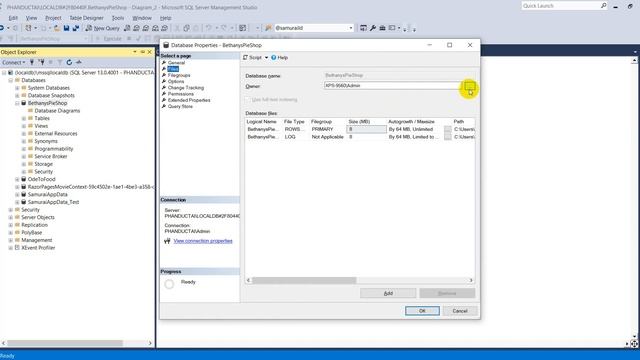Select the SamuraiAppData_Test database
Viewport: 640px width, 360px height.
[53, 202]
